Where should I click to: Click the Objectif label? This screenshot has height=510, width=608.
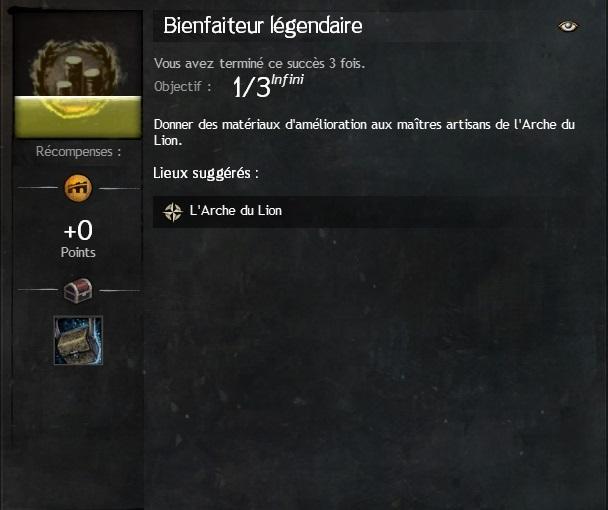[x=182, y=86]
